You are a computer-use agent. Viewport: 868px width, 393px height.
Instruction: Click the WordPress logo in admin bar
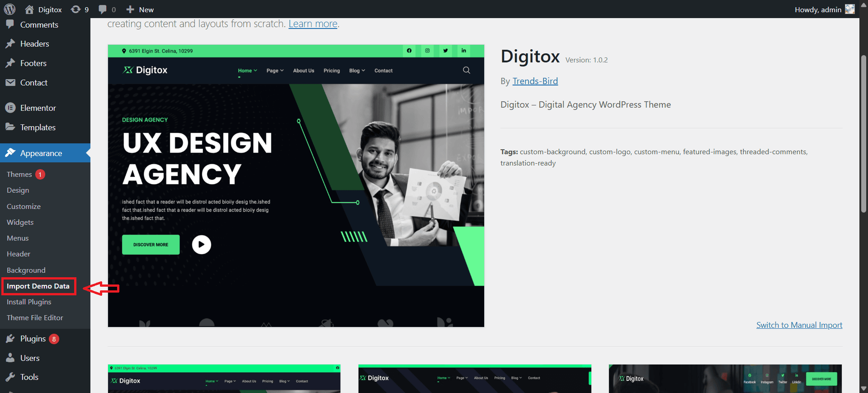(x=9, y=9)
